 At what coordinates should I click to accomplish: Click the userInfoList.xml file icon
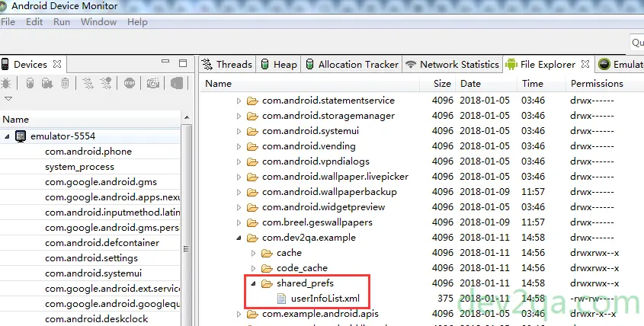tap(281, 299)
